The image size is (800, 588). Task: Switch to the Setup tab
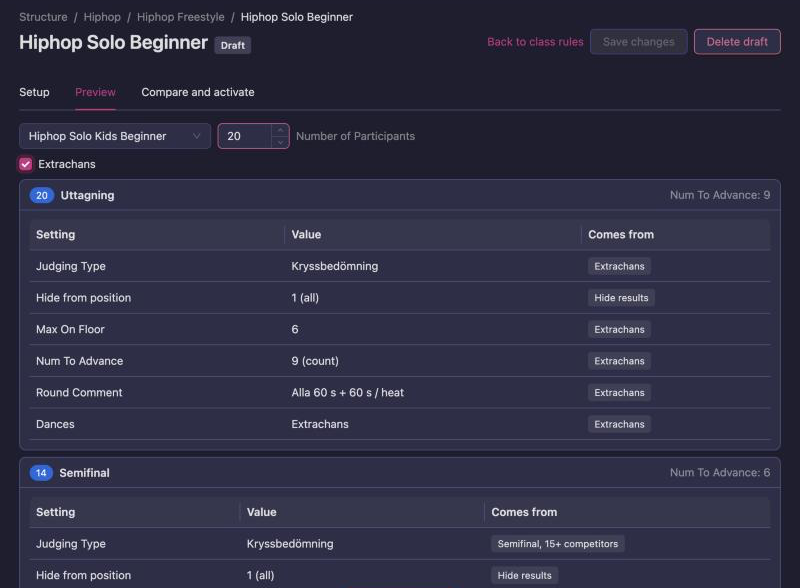point(34,92)
